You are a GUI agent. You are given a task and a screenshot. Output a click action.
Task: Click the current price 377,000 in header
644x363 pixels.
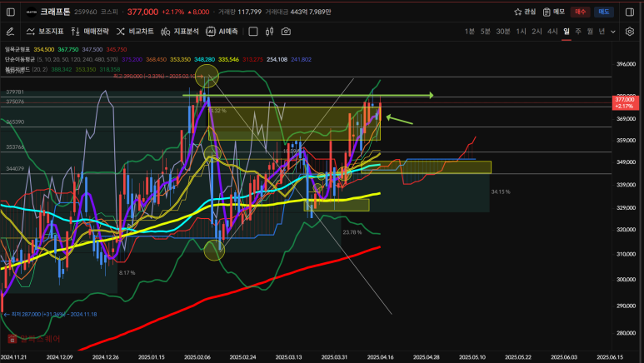click(142, 12)
